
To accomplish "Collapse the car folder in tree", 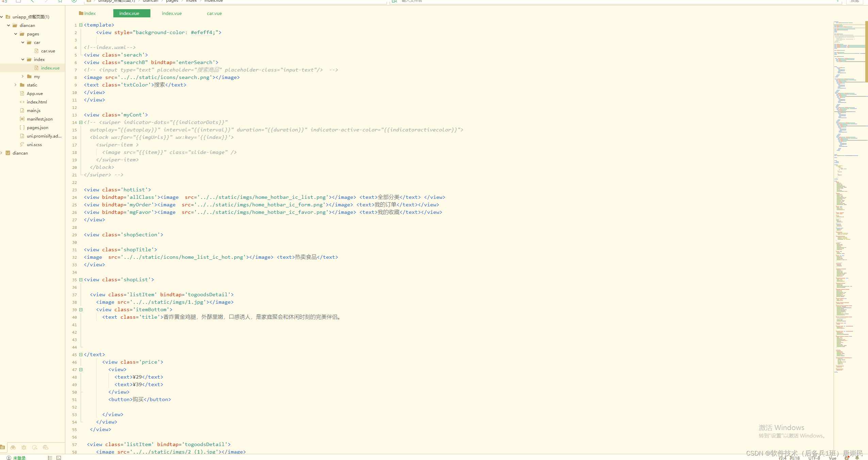I will [x=23, y=42].
